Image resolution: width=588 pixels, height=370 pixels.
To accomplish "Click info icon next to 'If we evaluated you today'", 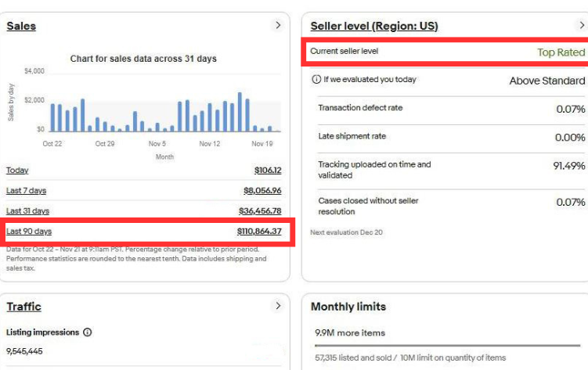I will point(316,80).
